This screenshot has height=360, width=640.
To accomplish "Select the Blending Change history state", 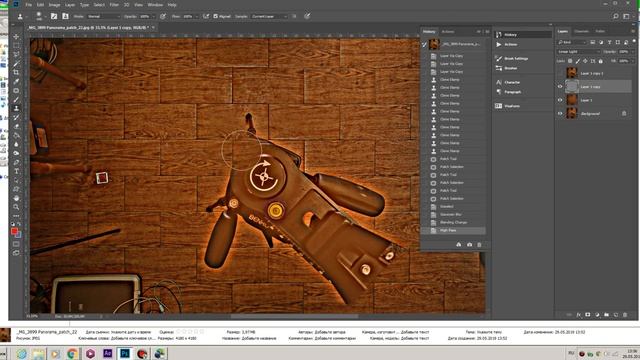I will (453, 222).
